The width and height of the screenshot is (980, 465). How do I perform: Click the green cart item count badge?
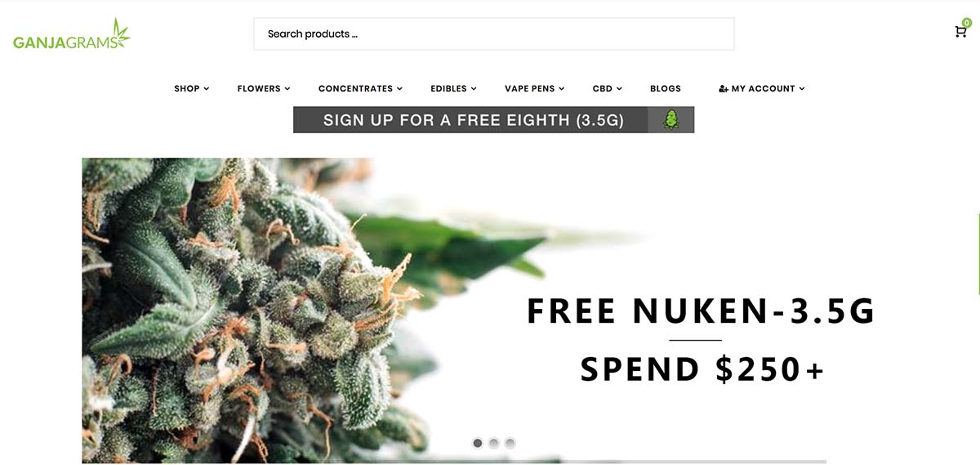[967, 23]
